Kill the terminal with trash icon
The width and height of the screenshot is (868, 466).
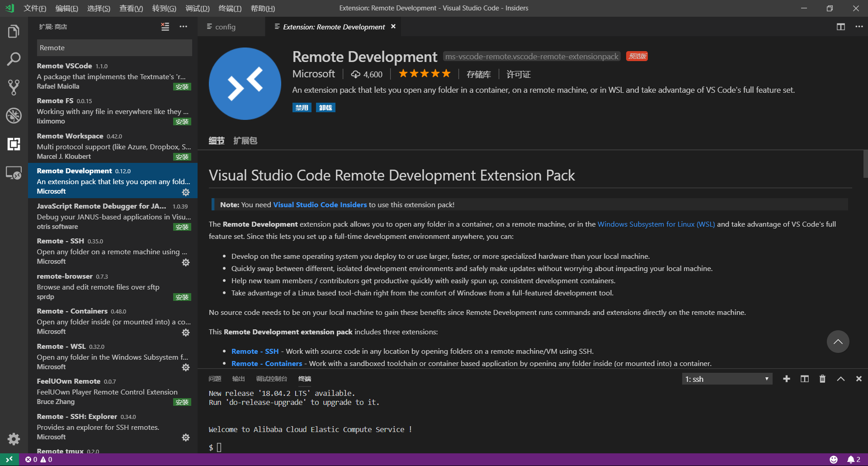click(x=822, y=379)
